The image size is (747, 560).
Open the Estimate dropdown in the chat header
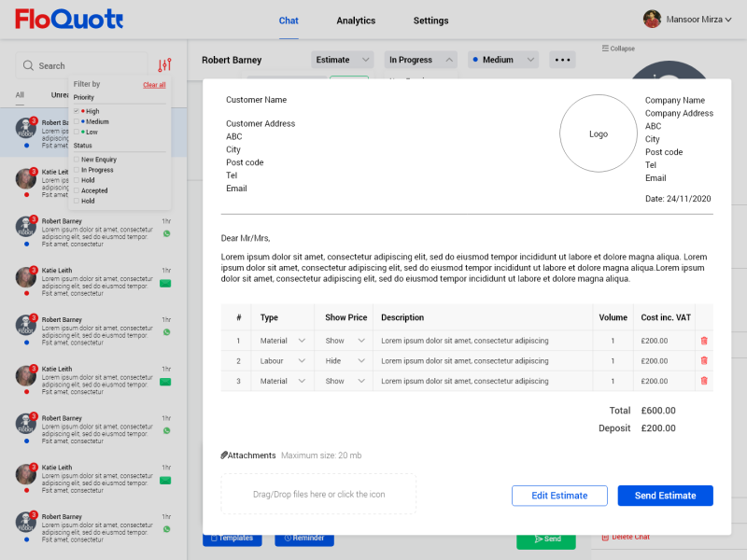pyautogui.click(x=342, y=60)
